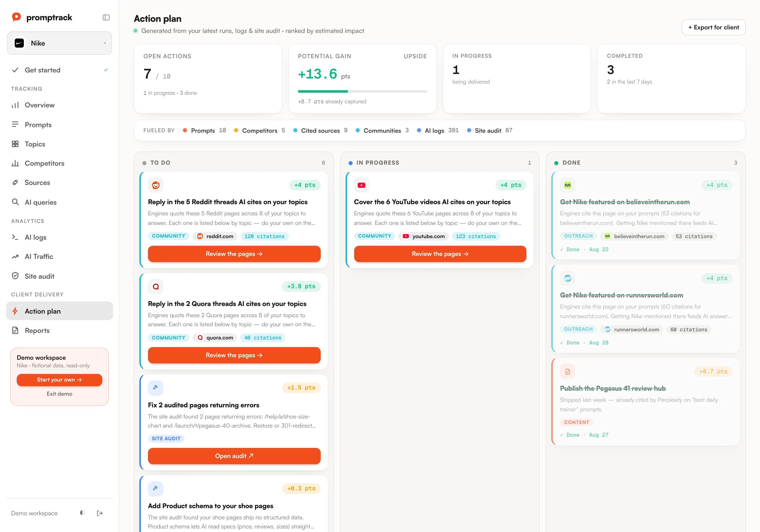Click the reddit.com source chip
This screenshot has width=760, height=532.
(x=215, y=236)
